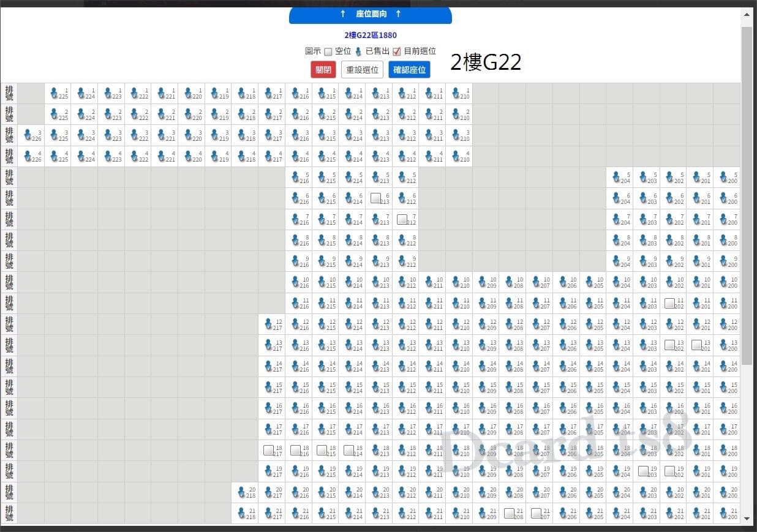Image resolution: width=757 pixels, height=532 pixels.
Task: Click sold seat icon row 8 seat 212
Action: coord(403,240)
